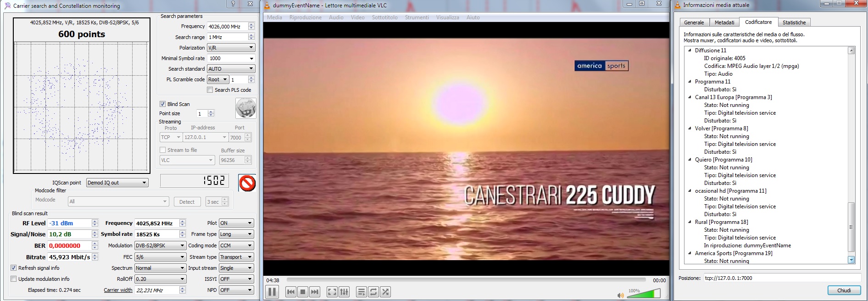Viewport: 868px width, 301px height.
Task: Open IQScan point Demod IQ out dropdown
Action: pyautogui.click(x=117, y=183)
